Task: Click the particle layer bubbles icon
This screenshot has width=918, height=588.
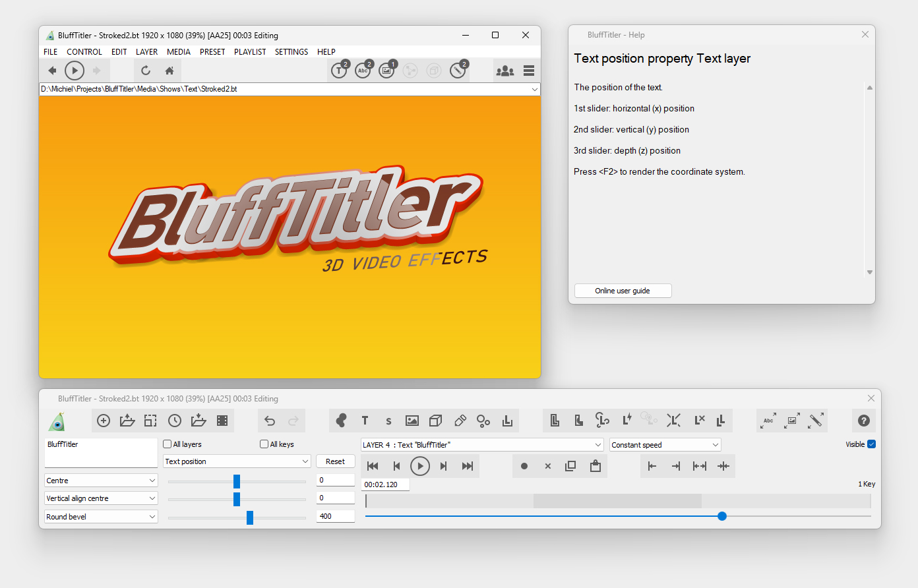Action: coord(483,421)
